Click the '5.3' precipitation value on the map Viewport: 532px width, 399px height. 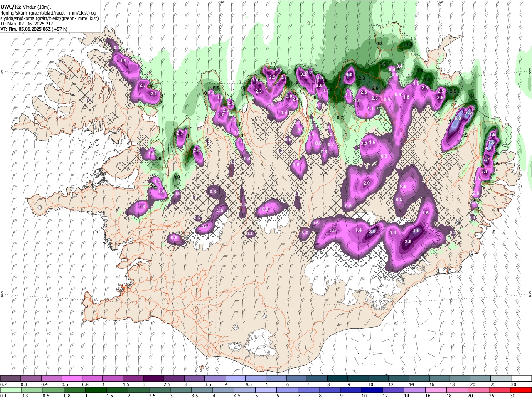488,149
